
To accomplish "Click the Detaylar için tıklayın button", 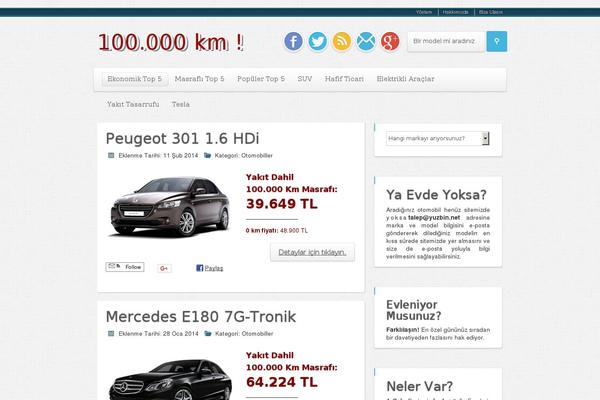I will tap(312, 252).
